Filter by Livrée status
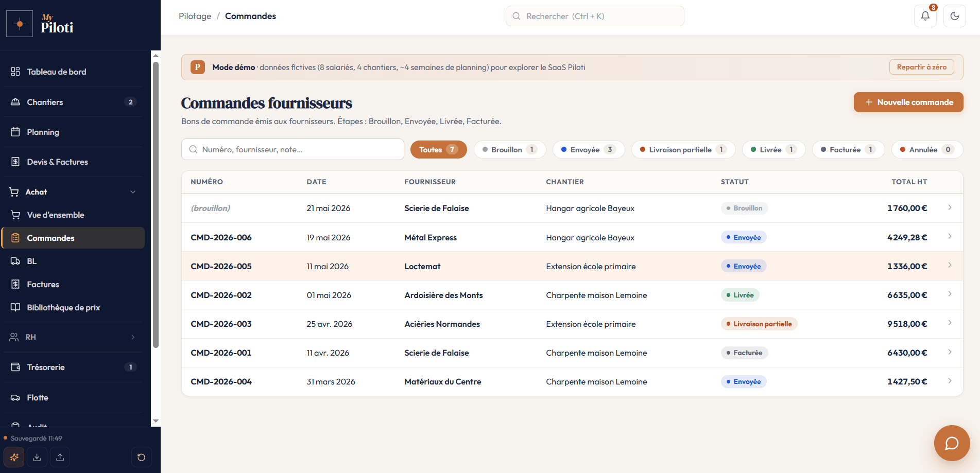The height and width of the screenshot is (473, 980). [774, 149]
